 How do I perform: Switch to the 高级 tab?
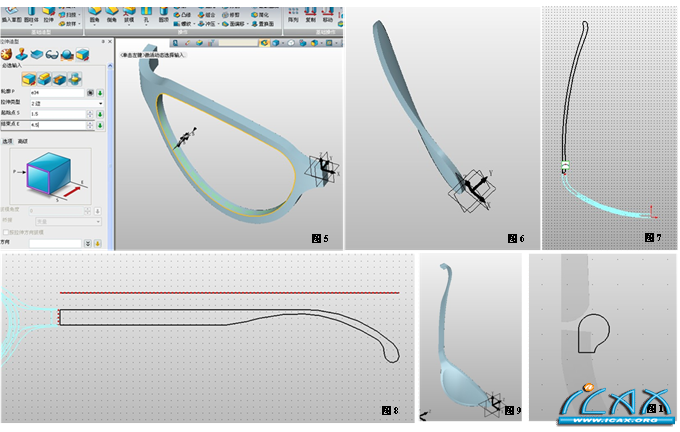tap(23, 141)
